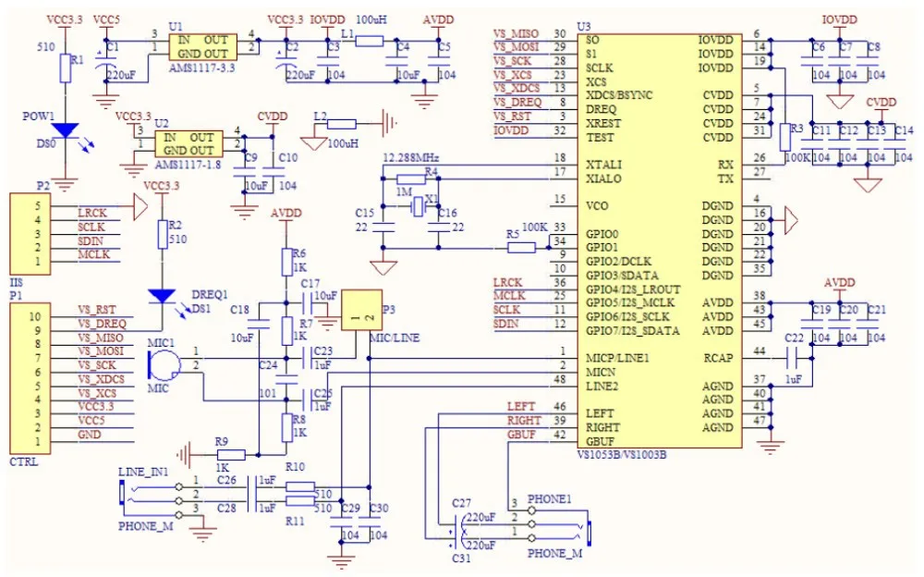924x577 pixels.
Task: Click the VS1053B/VS1003B chip label
Action: 622,455
